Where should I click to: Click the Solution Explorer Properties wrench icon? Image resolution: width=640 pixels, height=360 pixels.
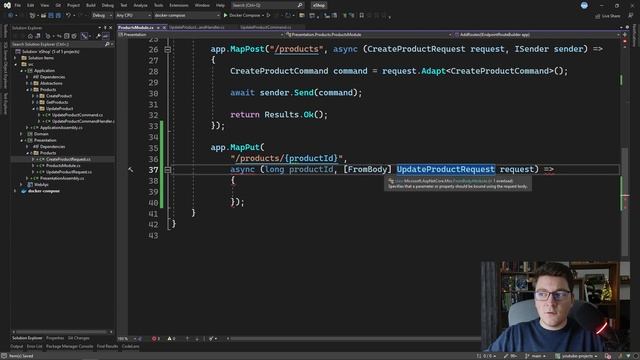coord(98,36)
